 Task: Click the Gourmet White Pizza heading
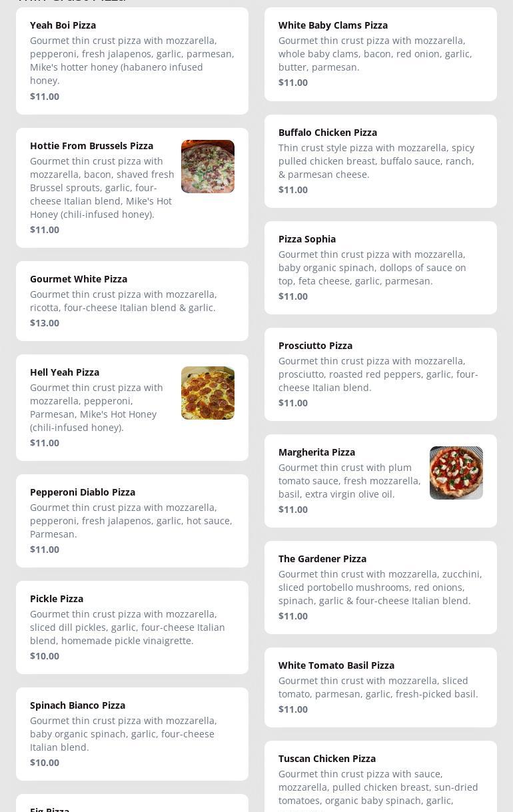click(79, 279)
